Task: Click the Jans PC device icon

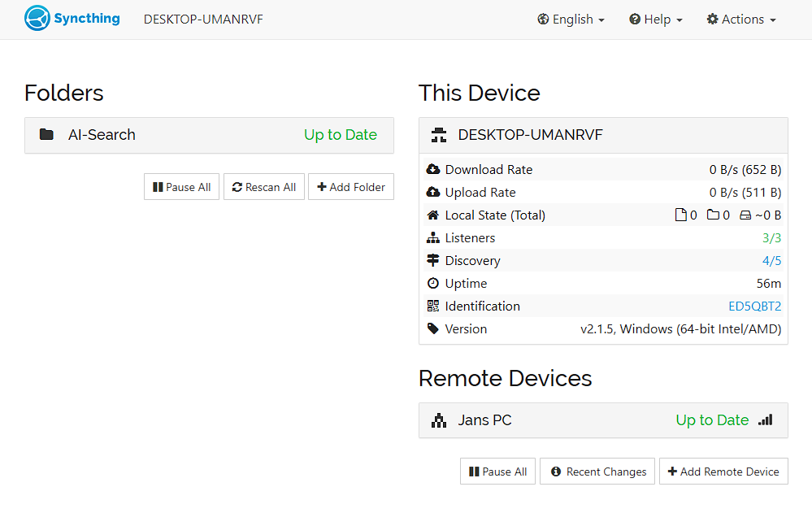Action: click(439, 420)
